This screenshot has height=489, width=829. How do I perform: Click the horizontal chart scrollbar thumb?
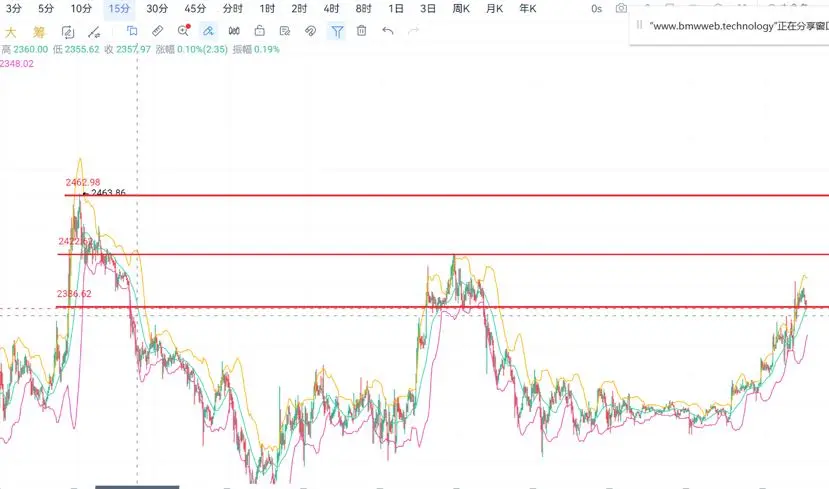(137, 487)
